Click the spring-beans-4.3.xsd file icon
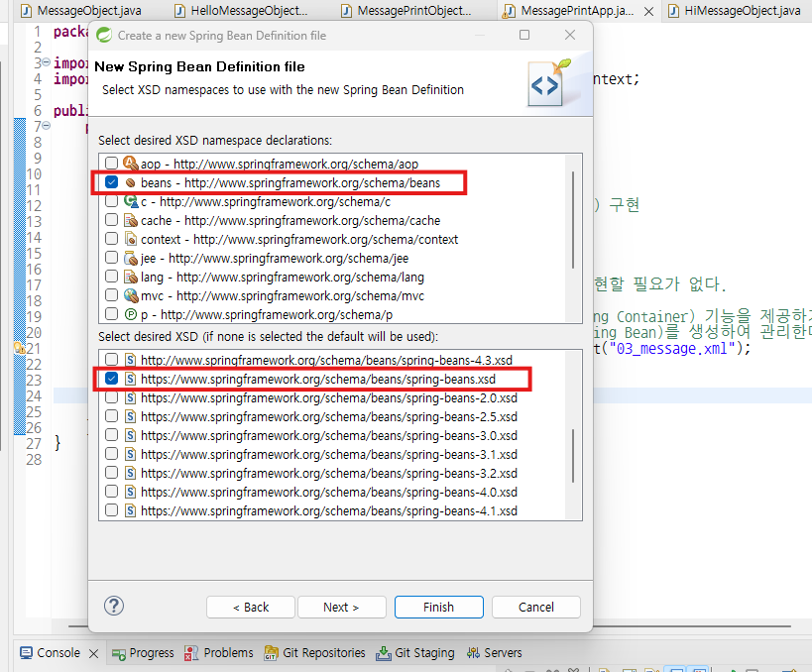This screenshot has width=812, height=672. tap(131, 360)
